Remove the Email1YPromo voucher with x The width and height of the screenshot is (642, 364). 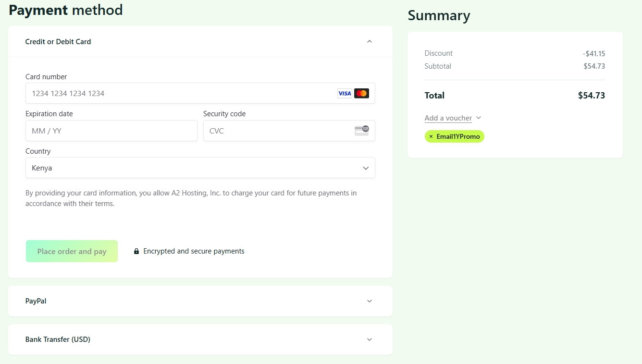(x=431, y=137)
